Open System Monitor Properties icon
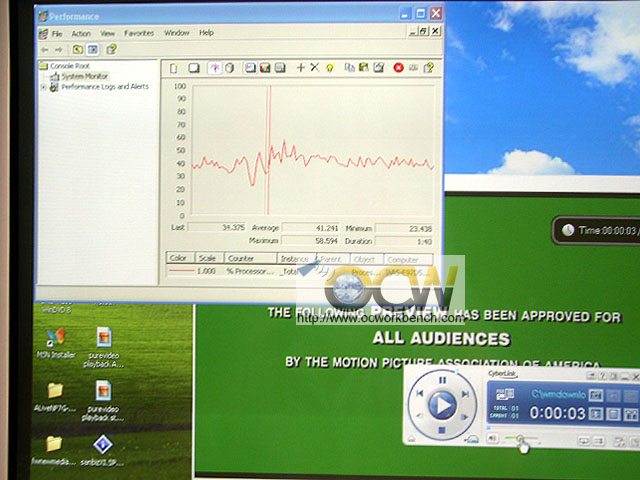640x480 pixels. pos(379,67)
